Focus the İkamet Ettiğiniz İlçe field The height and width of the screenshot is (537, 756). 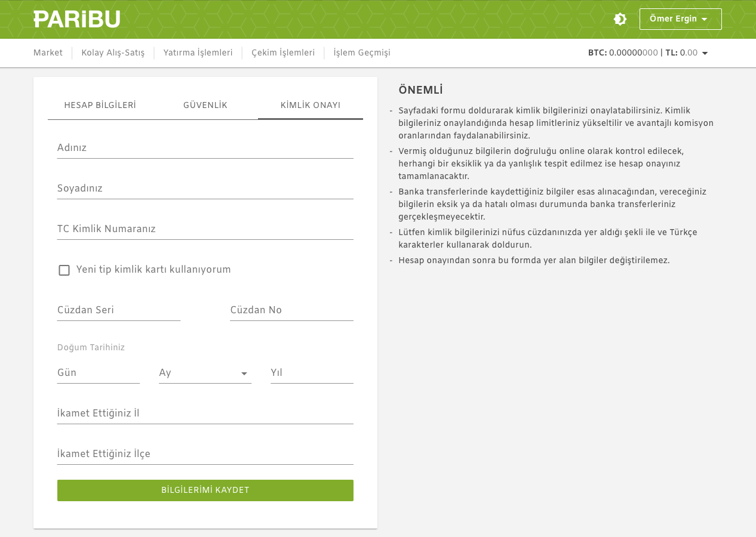pyautogui.click(x=205, y=455)
